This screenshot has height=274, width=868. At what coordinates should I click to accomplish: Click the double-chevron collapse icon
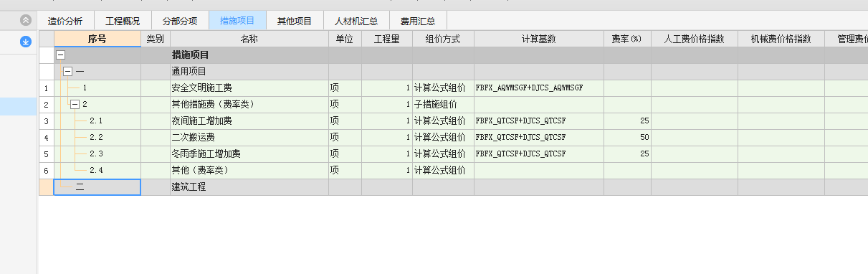coord(26,21)
